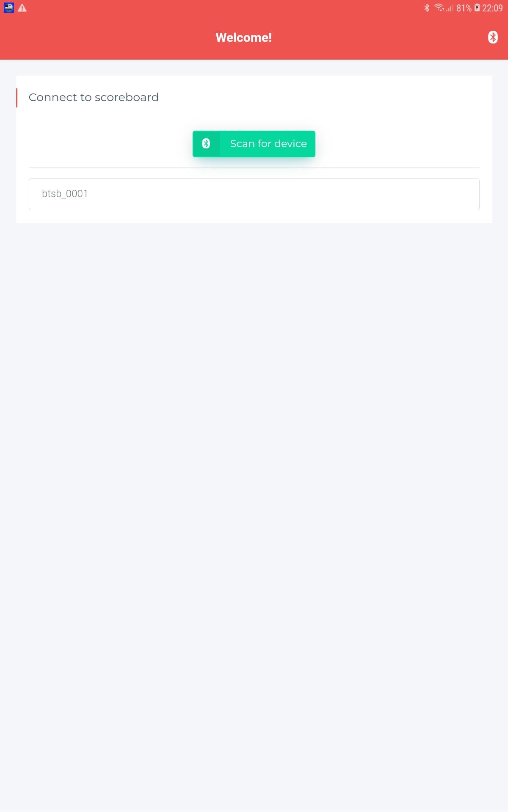Select the btsb_0001 device entry

pos(254,194)
